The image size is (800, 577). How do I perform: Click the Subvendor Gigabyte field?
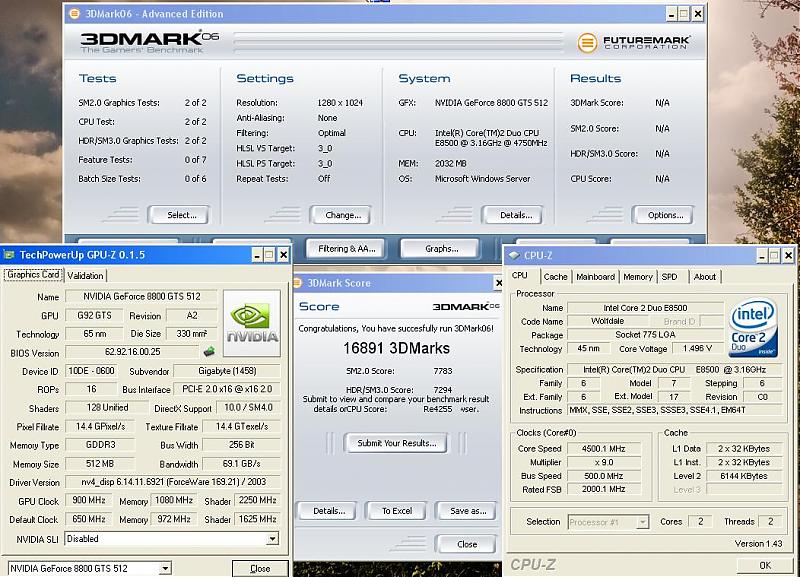[227, 370]
